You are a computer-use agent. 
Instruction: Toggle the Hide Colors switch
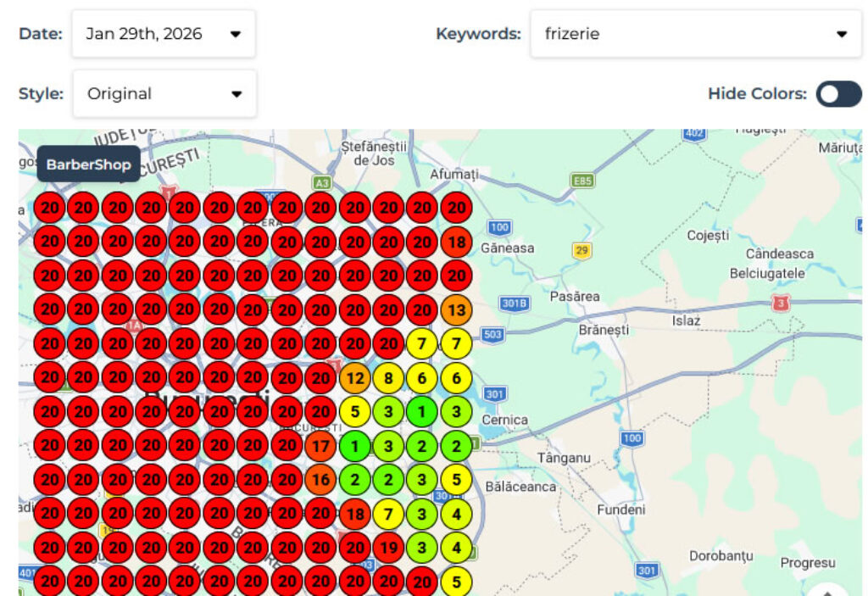click(x=837, y=94)
